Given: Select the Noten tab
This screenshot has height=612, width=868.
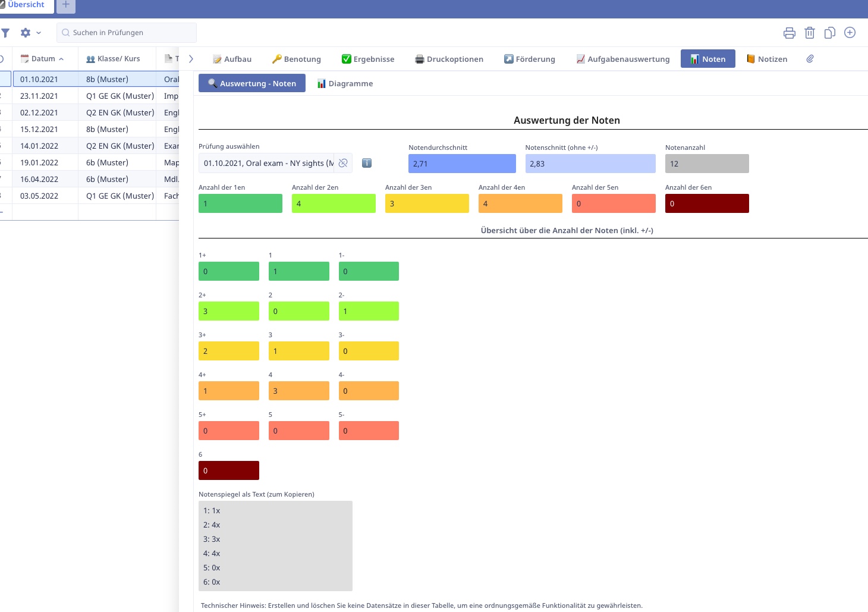Looking at the screenshot, I should click(x=708, y=59).
